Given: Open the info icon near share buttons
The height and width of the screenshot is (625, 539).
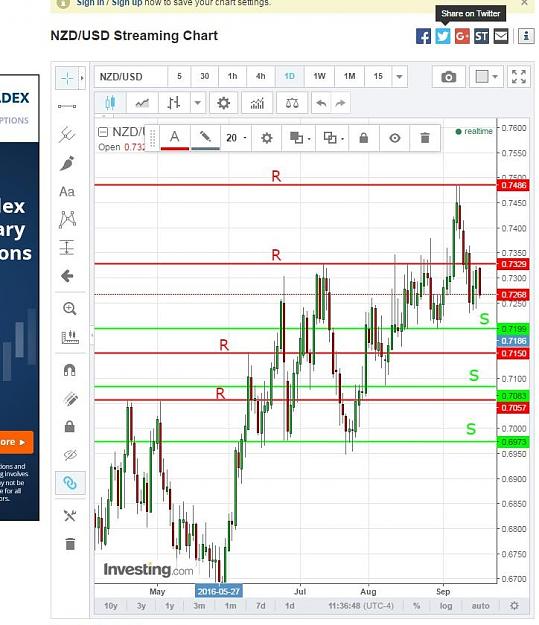Looking at the screenshot, I should click(526, 36).
